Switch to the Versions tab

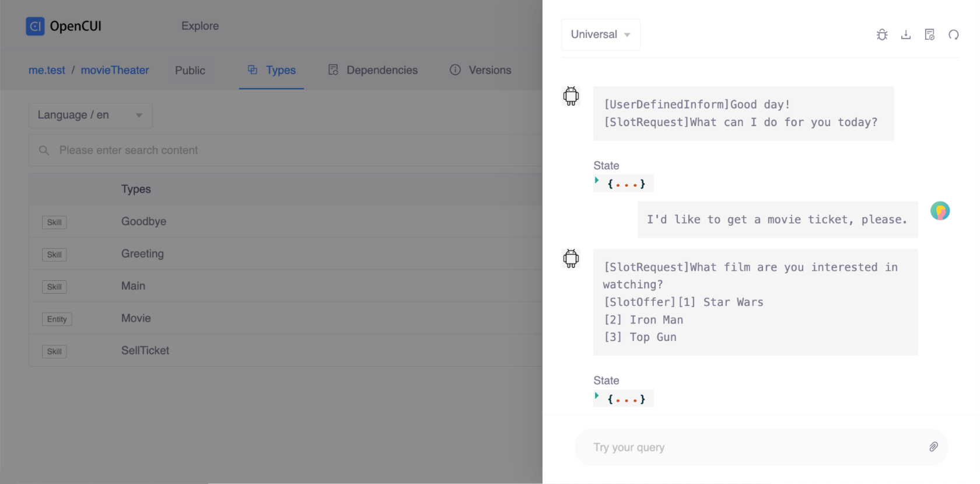(481, 70)
